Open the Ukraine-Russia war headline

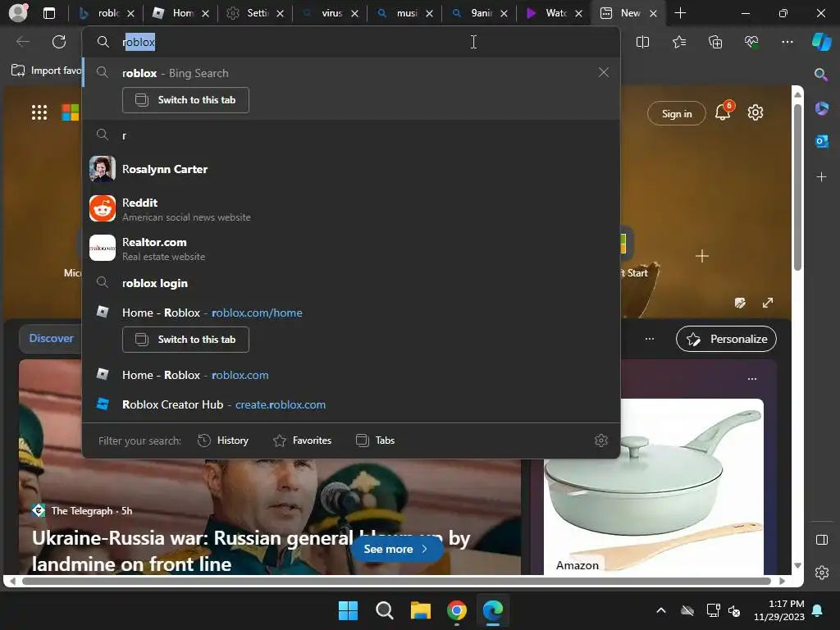[251, 550]
